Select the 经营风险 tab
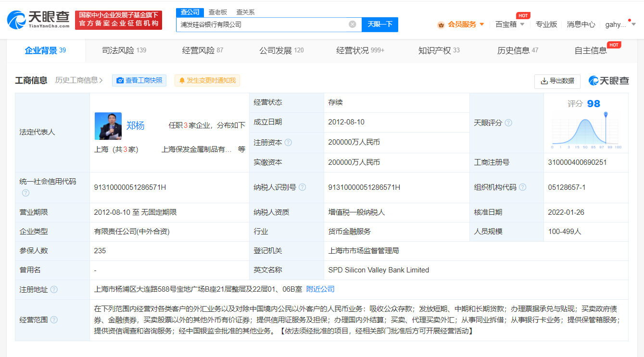The width and height of the screenshot is (644, 357). [x=202, y=50]
